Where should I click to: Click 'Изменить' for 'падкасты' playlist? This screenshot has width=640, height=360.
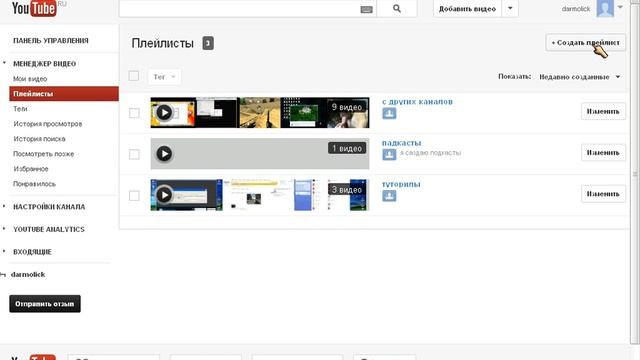click(x=603, y=153)
